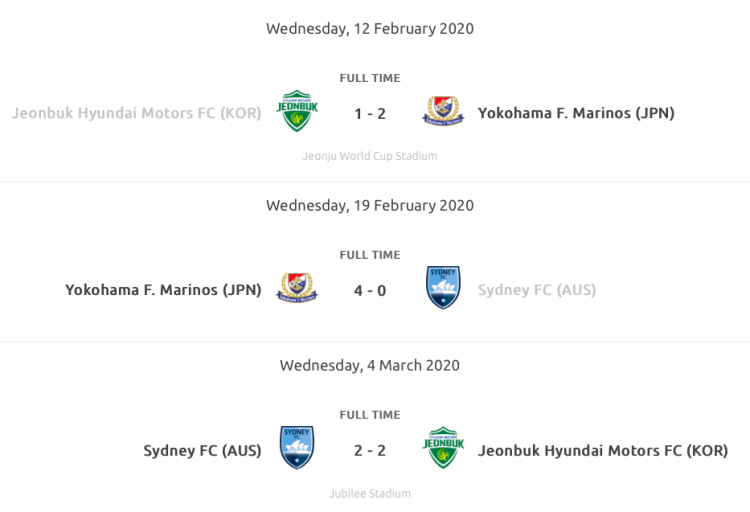Open the 2 - 2 score match details

point(370,450)
